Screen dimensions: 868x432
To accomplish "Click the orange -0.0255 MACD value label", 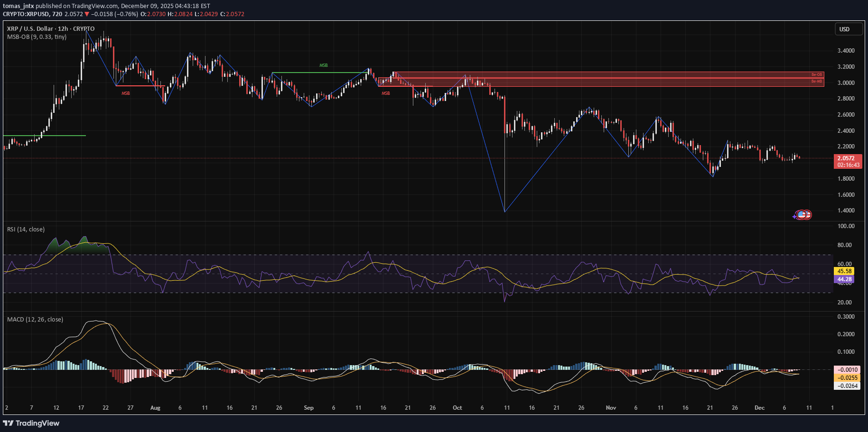I will coord(848,378).
